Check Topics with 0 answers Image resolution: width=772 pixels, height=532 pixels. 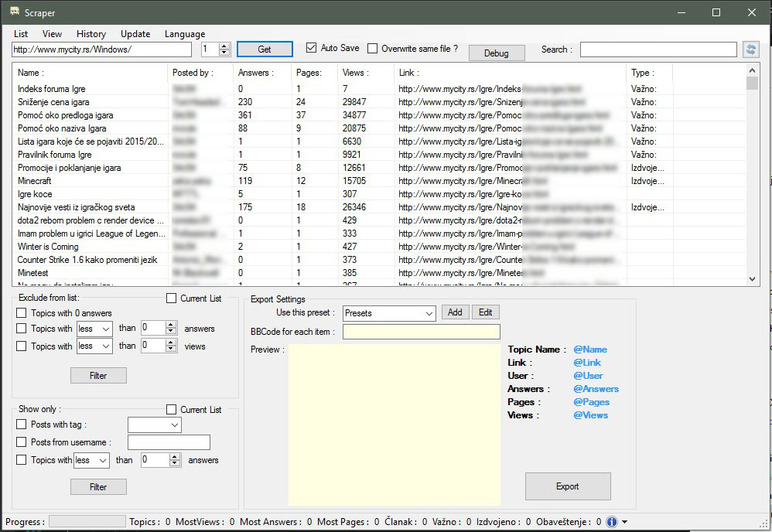pos(22,313)
